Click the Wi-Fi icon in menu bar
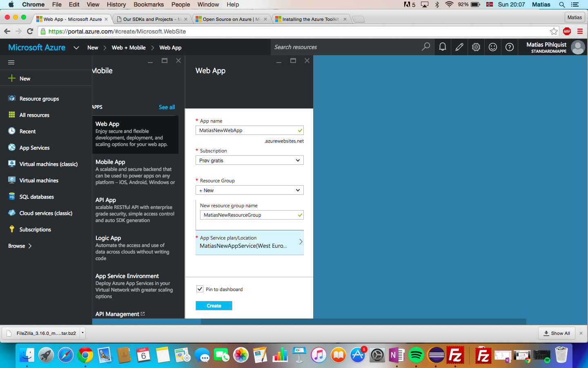 pos(449,4)
